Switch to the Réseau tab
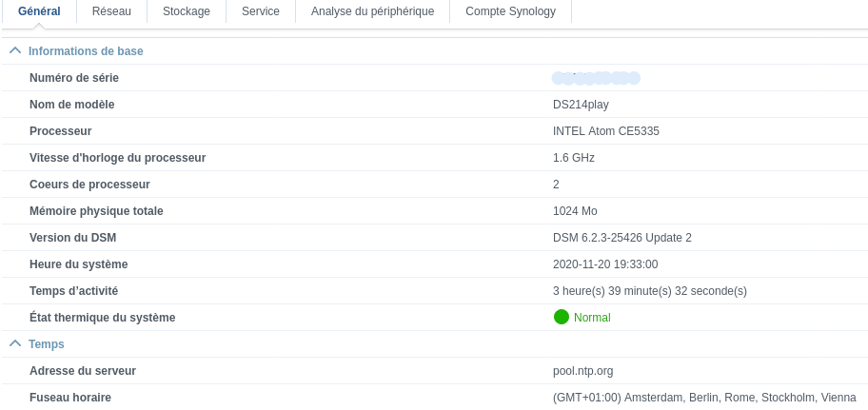This screenshot has width=868, height=410. point(112,11)
